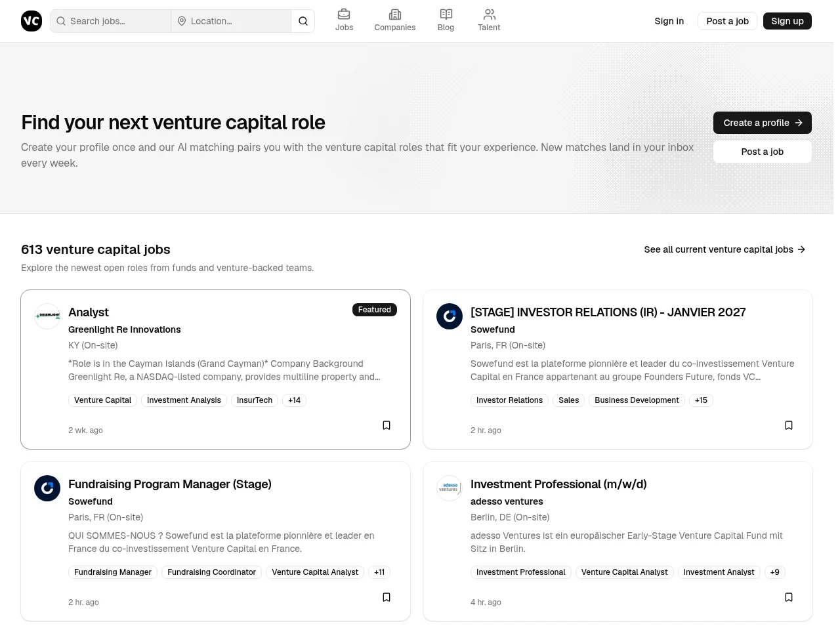Click the VC logo icon
840x630 pixels.
pyautogui.click(x=31, y=21)
